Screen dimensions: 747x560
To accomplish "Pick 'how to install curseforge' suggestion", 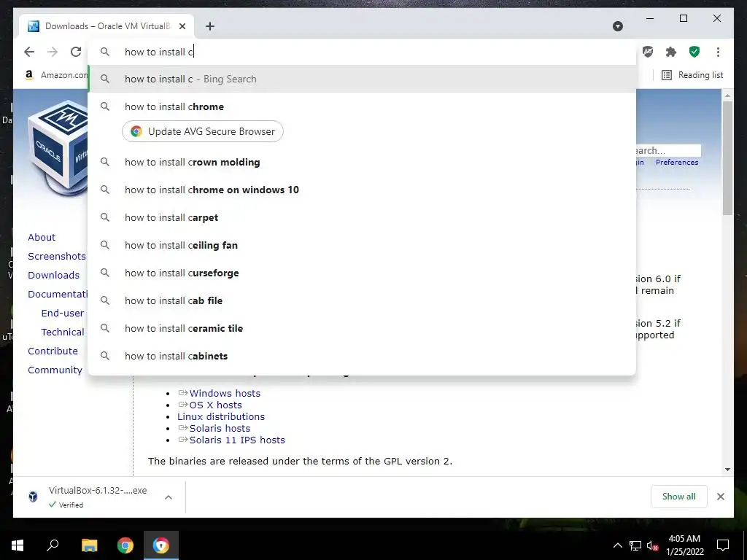I will click(x=362, y=273).
